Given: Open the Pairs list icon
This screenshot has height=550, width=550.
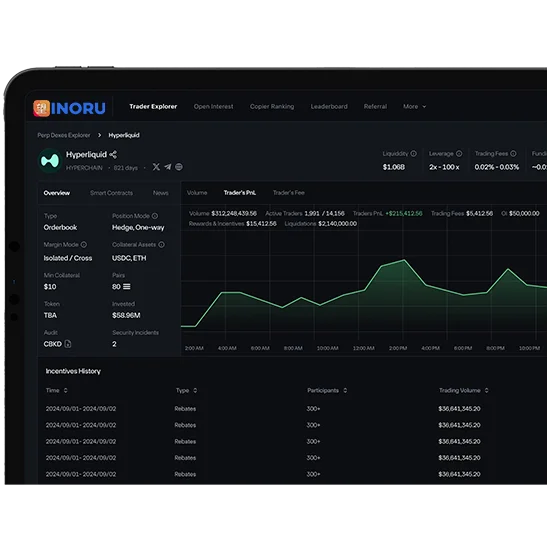Looking at the screenshot, I should (x=127, y=287).
